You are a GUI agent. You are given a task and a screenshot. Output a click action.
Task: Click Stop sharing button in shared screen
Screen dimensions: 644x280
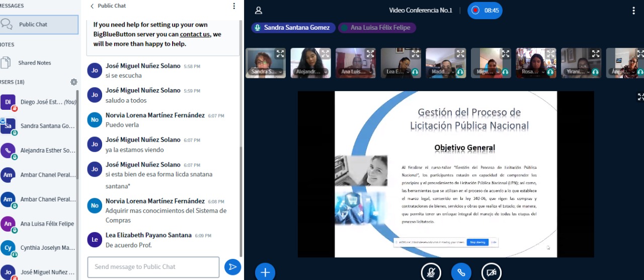pyautogui.click(x=477, y=242)
